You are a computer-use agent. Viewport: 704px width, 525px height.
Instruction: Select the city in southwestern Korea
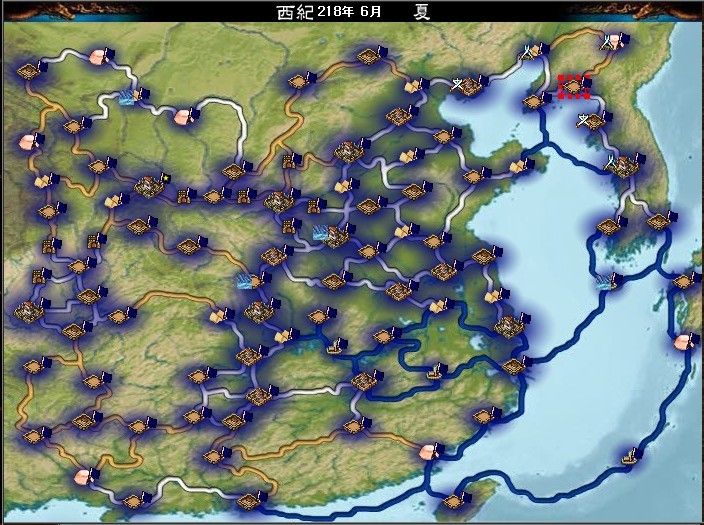608,226
